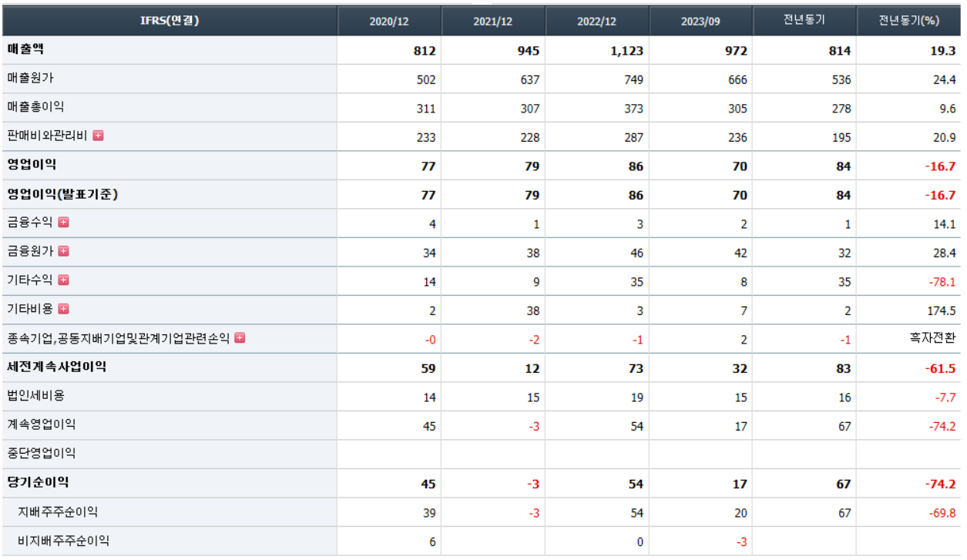967x560 pixels.
Task: Click the 흑자전환 cell
Action: click(932, 337)
